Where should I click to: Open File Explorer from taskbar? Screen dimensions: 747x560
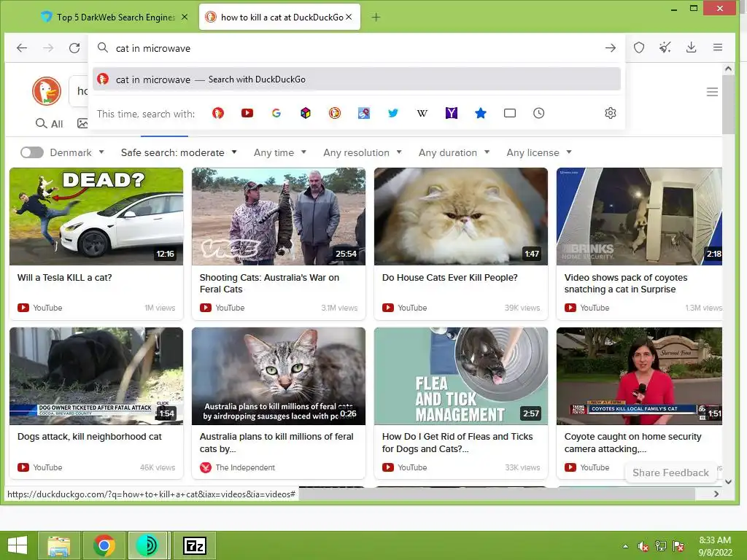coord(58,545)
